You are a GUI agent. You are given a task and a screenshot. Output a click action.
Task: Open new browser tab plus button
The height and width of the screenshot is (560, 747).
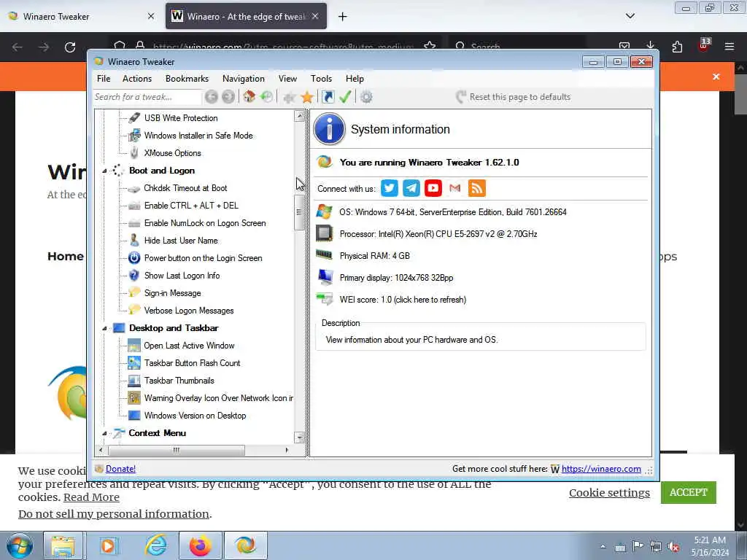pos(343,17)
